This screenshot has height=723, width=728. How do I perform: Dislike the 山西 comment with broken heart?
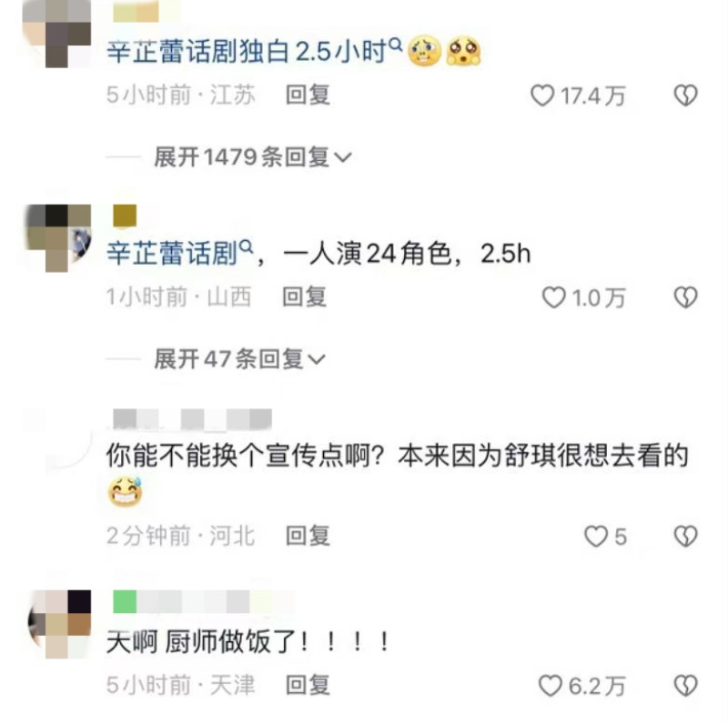pyautogui.click(x=686, y=297)
